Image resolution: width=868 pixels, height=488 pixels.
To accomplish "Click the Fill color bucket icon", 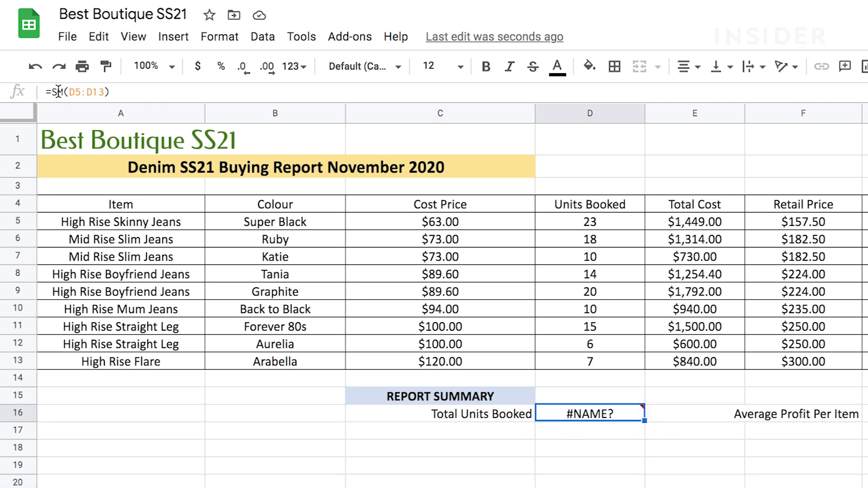I will point(589,66).
